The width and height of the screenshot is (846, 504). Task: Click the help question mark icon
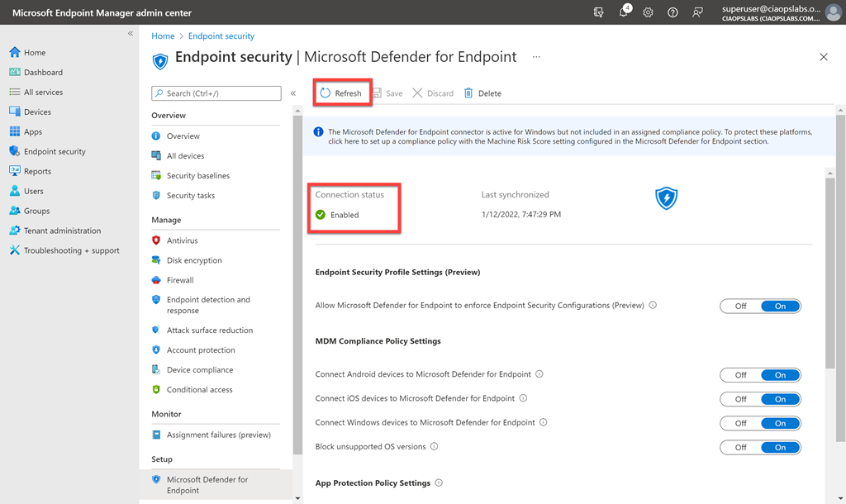[x=673, y=12]
